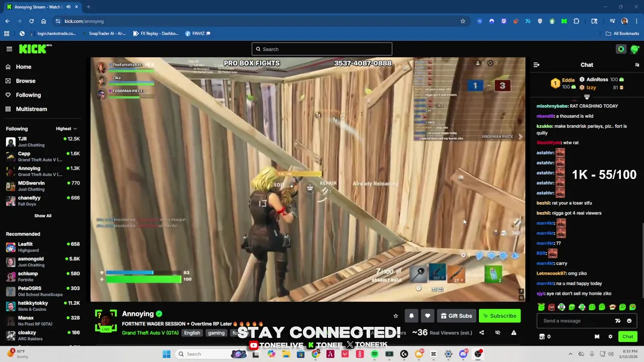This screenshot has width=644, height=362.
Task: Open the FX Replay bookmark
Action: point(155,34)
